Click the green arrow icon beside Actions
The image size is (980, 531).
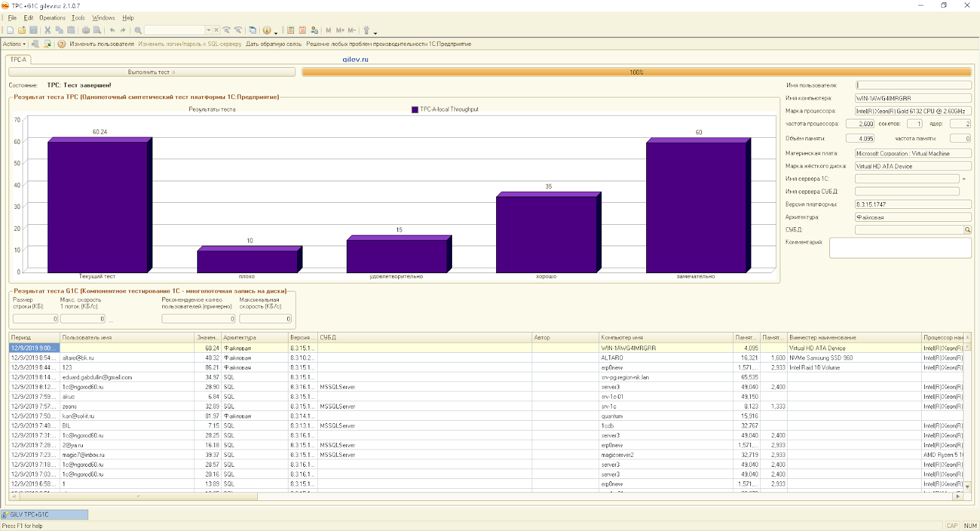pos(47,44)
